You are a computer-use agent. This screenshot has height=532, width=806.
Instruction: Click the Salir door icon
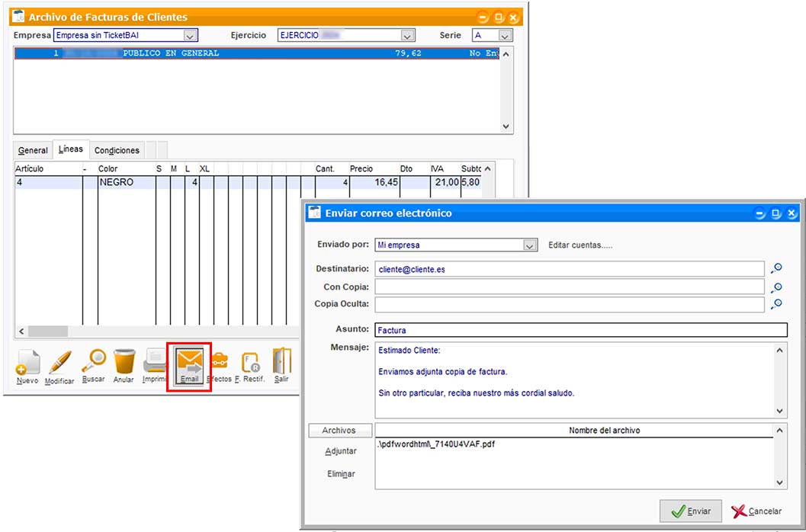tap(281, 365)
